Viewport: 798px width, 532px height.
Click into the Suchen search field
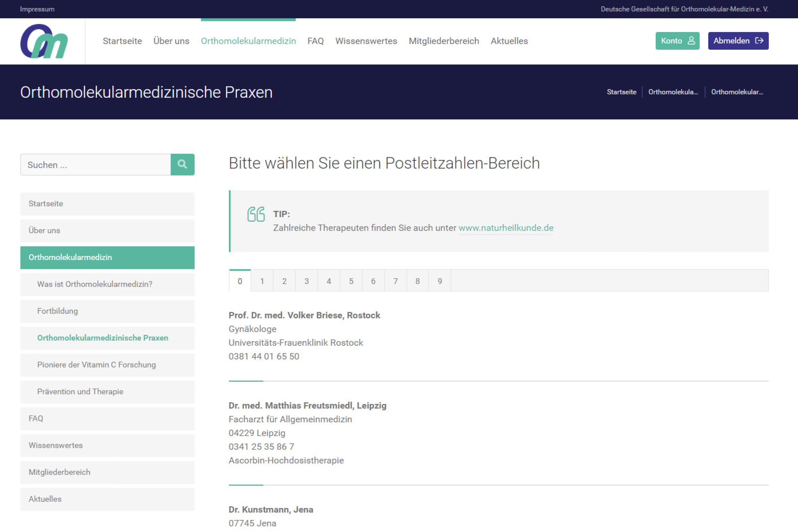pyautogui.click(x=95, y=165)
